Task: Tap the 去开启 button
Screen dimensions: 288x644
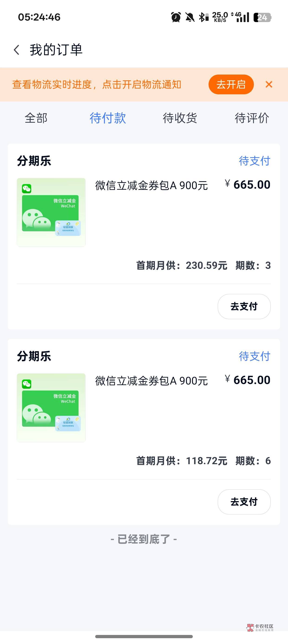Action: tap(231, 85)
